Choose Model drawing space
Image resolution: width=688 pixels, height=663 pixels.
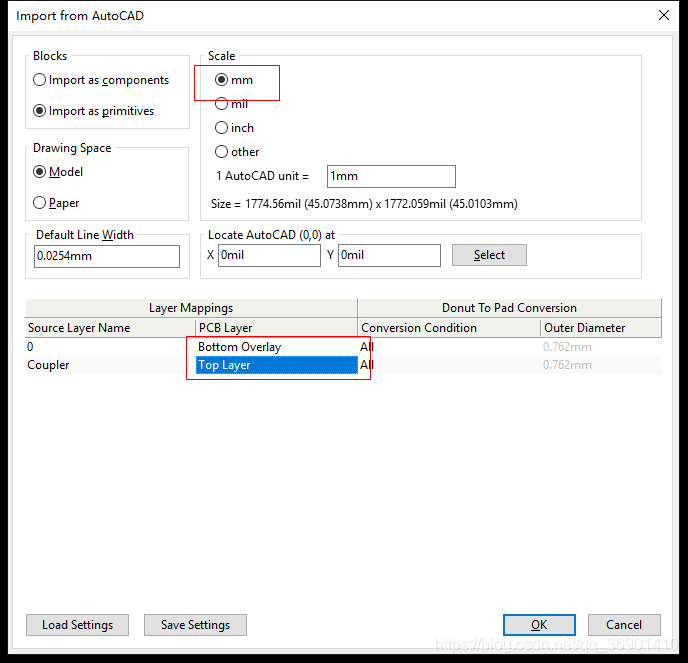click(x=40, y=172)
